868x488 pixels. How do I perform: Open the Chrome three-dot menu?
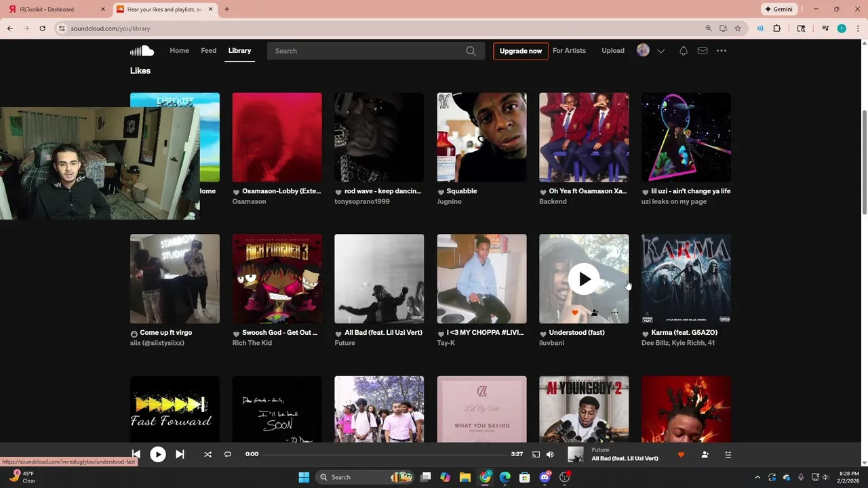click(x=857, y=28)
